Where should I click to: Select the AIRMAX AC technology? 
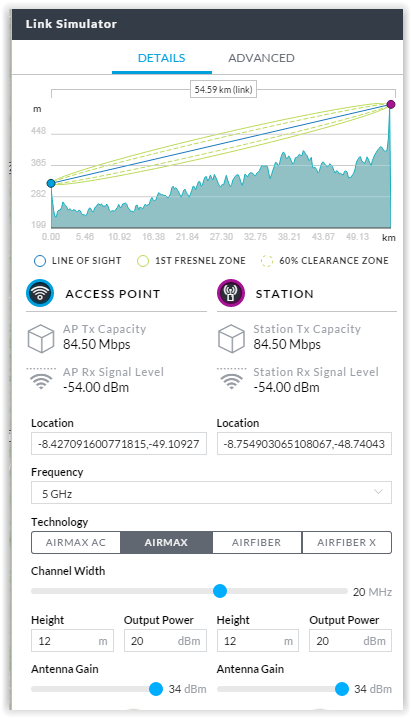76,543
